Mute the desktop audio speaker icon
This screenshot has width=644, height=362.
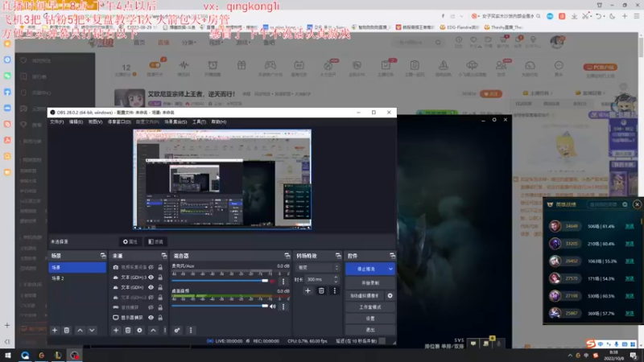click(272, 306)
